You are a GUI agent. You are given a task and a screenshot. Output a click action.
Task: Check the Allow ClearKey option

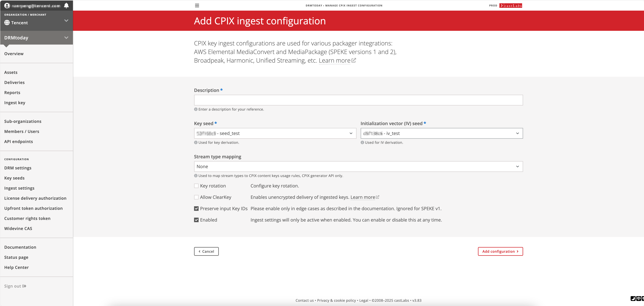pyautogui.click(x=196, y=197)
